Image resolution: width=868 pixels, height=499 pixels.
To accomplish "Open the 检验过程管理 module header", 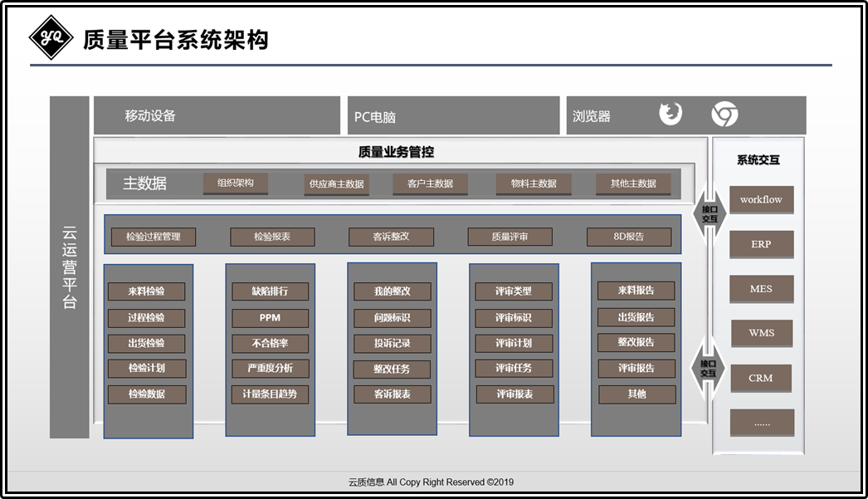I will pyautogui.click(x=154, y=237).
